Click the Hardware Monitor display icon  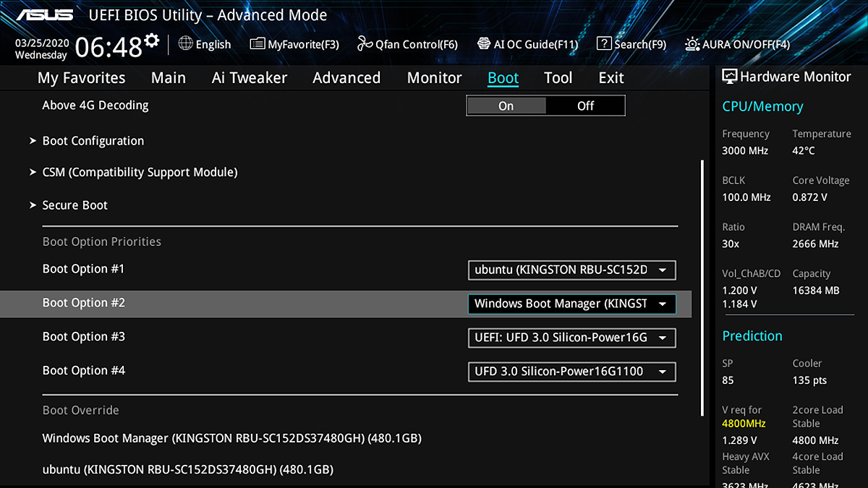(x=729, y=77)
